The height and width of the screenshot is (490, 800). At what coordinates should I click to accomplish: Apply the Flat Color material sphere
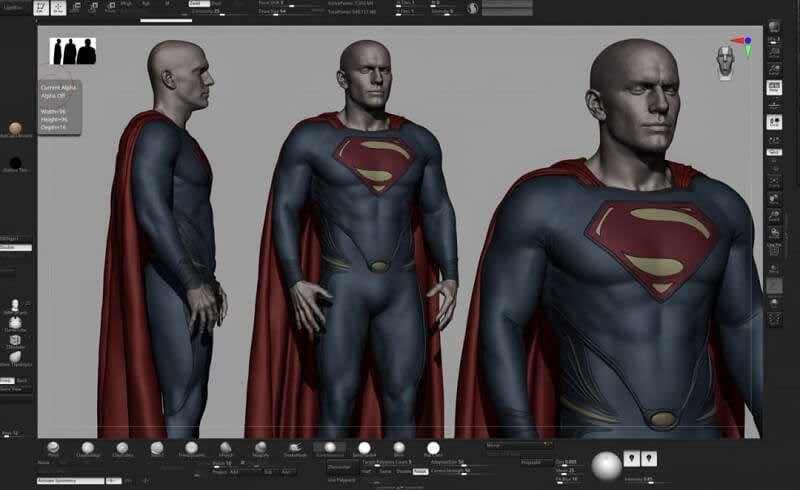point(433,449)
